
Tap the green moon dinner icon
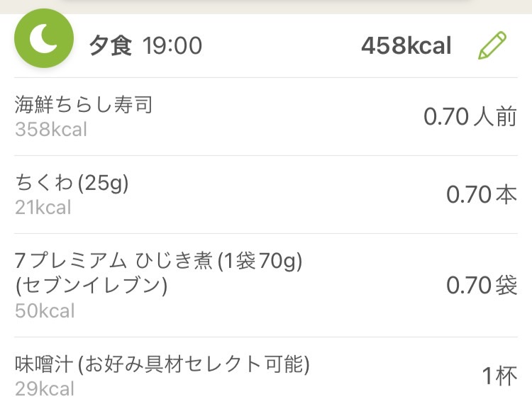44,38
